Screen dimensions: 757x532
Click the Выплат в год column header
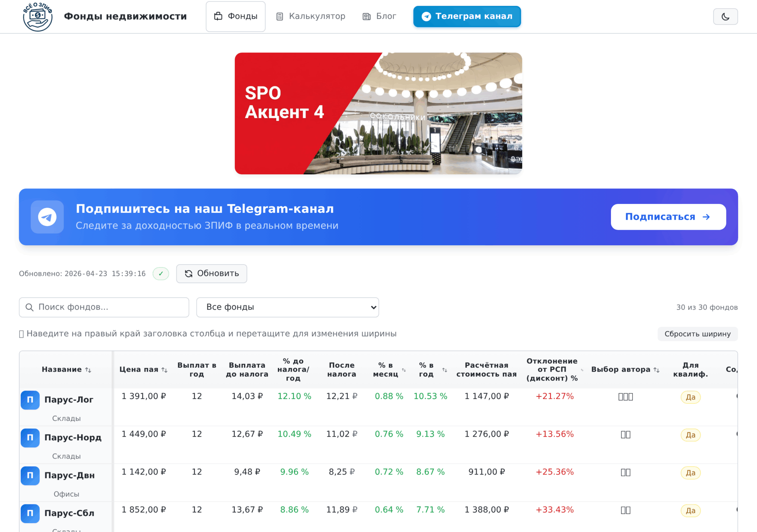(x=197, y=369)
